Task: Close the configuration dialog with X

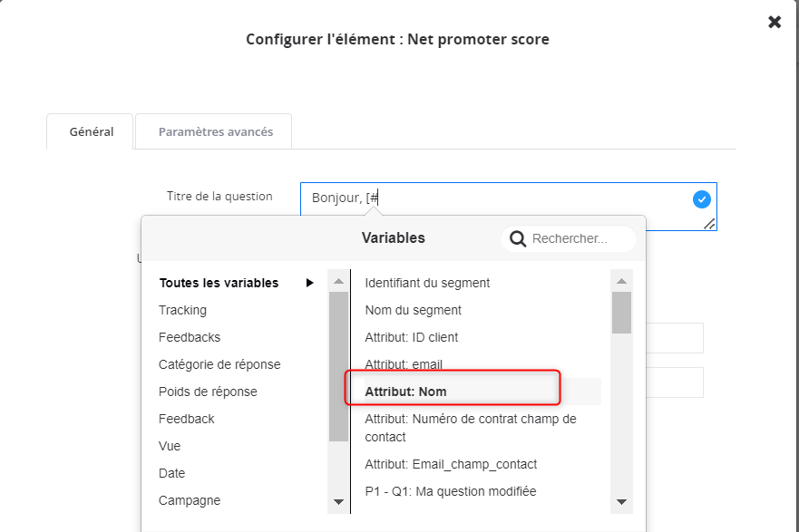Action: (775, 22)
